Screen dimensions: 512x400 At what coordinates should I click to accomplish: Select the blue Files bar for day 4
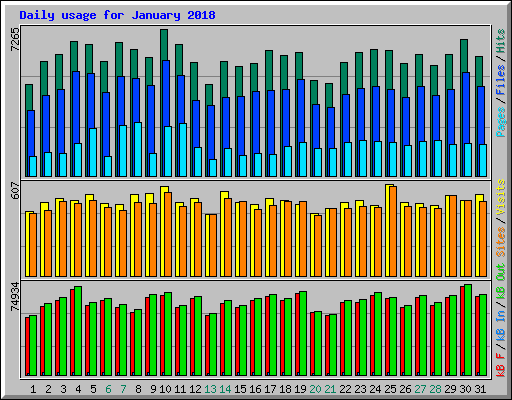tap(76, 107)
